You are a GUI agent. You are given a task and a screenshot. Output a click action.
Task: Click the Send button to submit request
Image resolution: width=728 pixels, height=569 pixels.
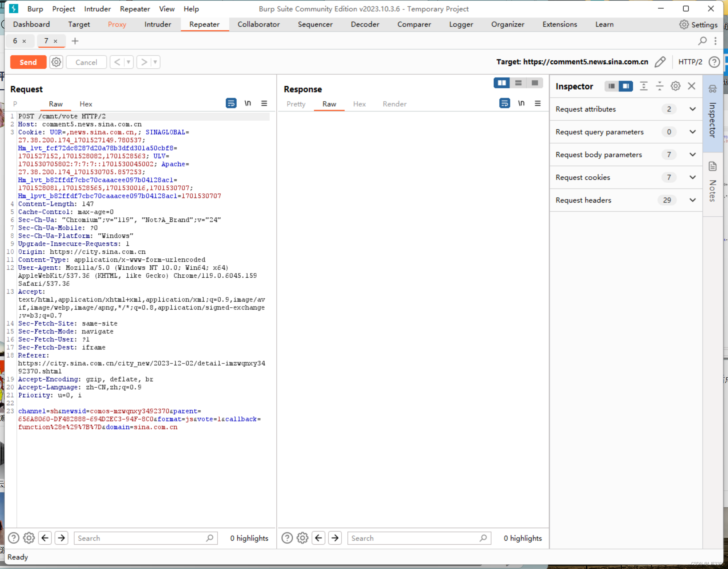point(27,61)
